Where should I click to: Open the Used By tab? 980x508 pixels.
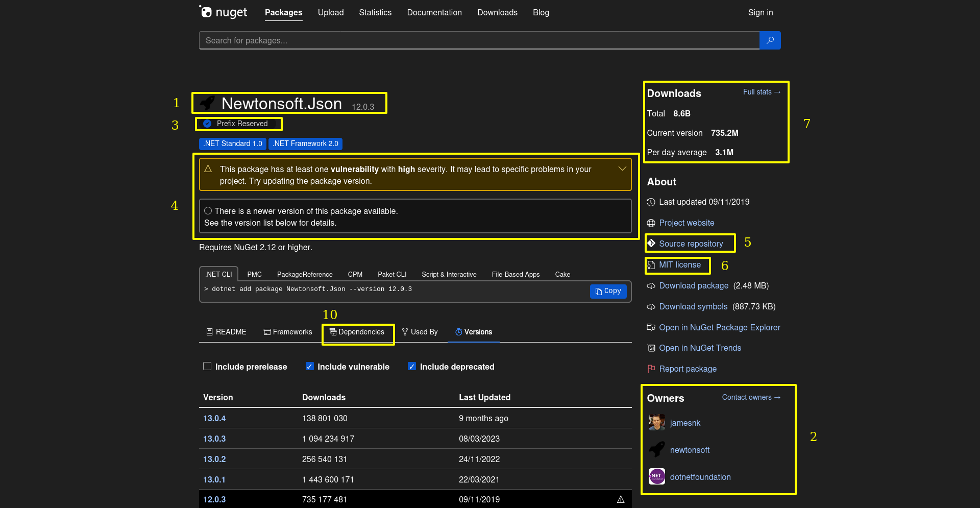pos(420,332)
